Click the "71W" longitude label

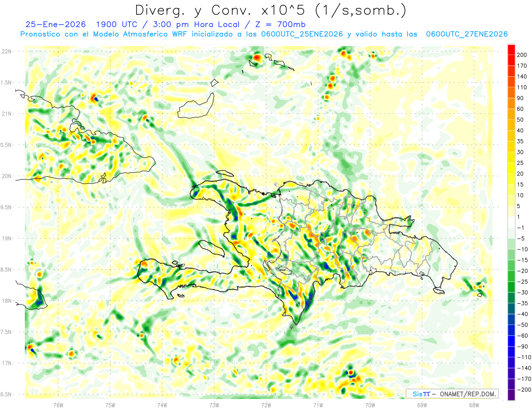click(x=318, y=404)
